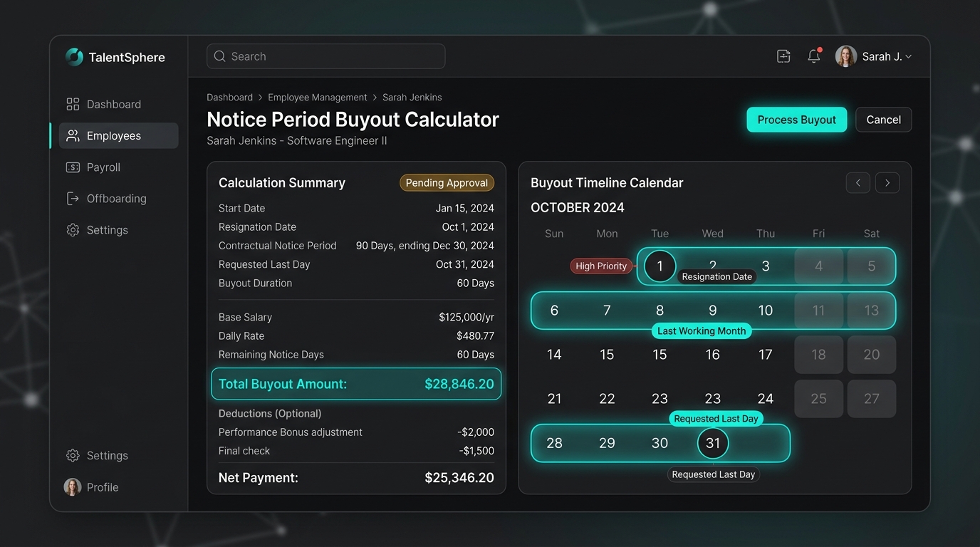Viewport: 980px width, 547px height.
Task: Select October 30 on calendar
Action: click(660, 443)
